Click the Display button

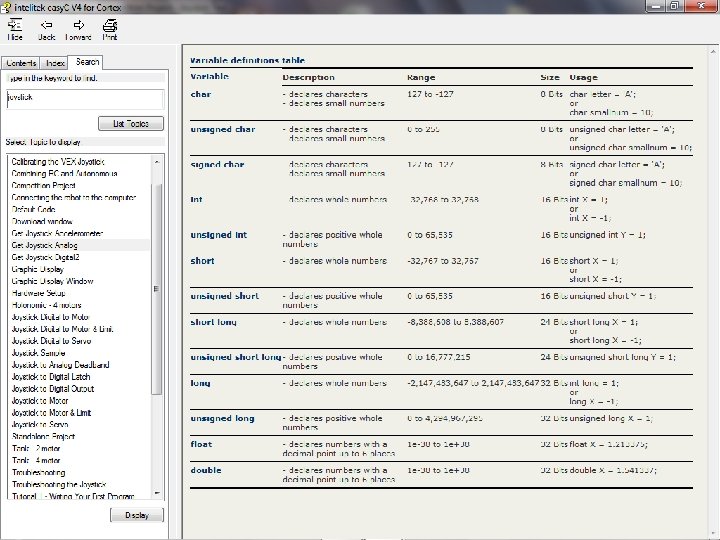click(x=137, y=515)
